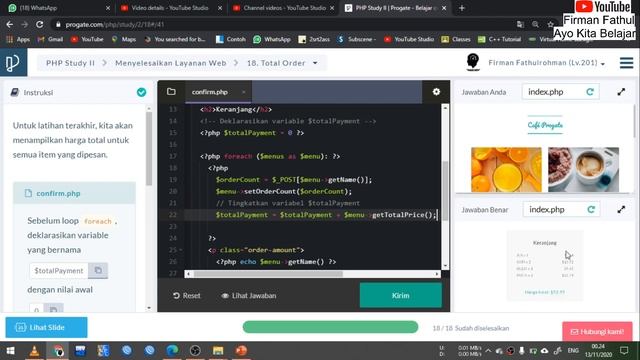Open YouTube Studio bookmark
640x360 pixels.
point(409,39)
